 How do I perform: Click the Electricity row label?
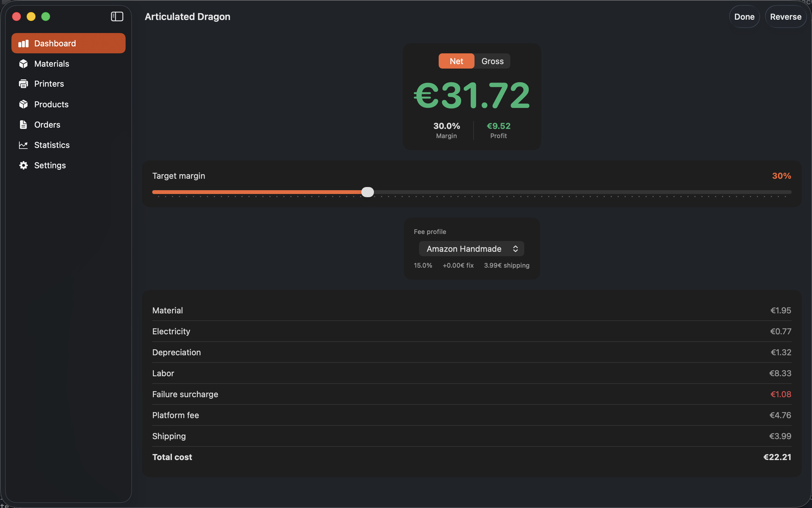click(x=171, y=331)
